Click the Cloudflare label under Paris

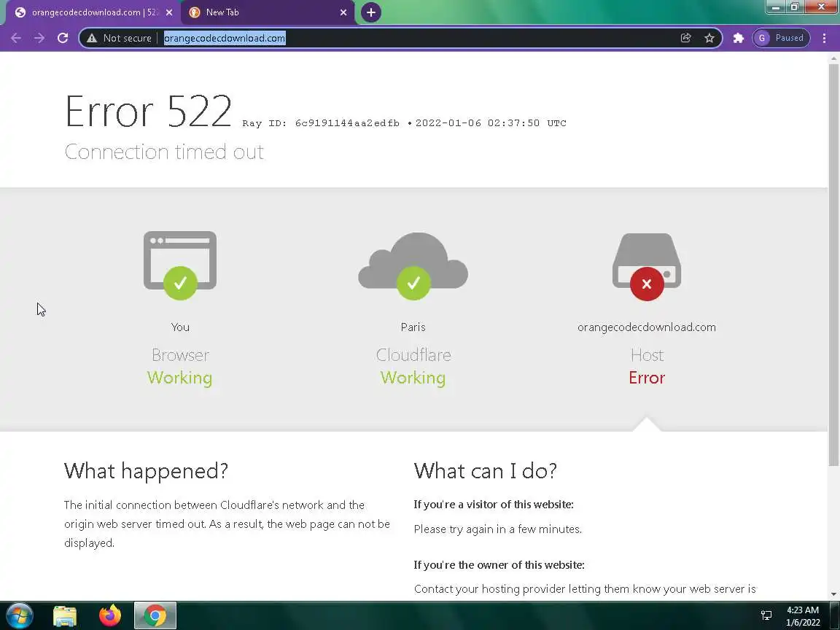tap(413, 354)
